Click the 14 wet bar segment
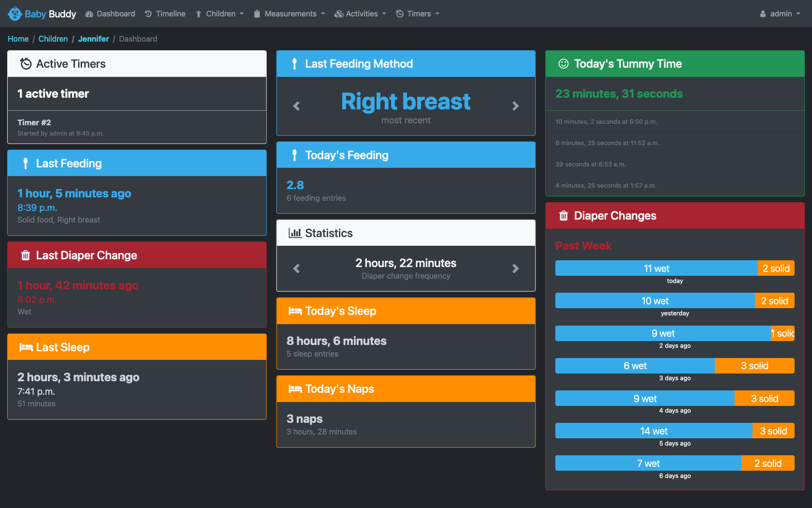This screenshot has width=812, height=508. click(x=654, y=431)
